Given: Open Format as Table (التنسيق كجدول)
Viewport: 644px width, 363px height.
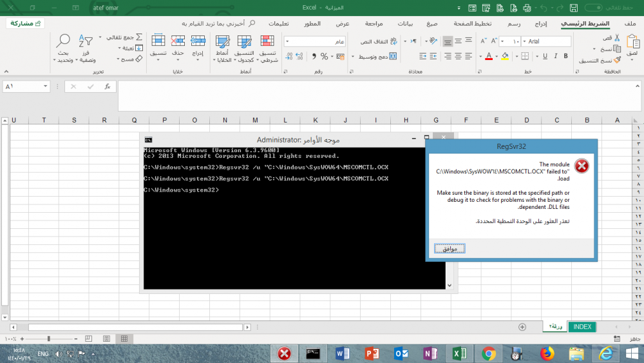Looking at the screenshot, I should point(244,48).
